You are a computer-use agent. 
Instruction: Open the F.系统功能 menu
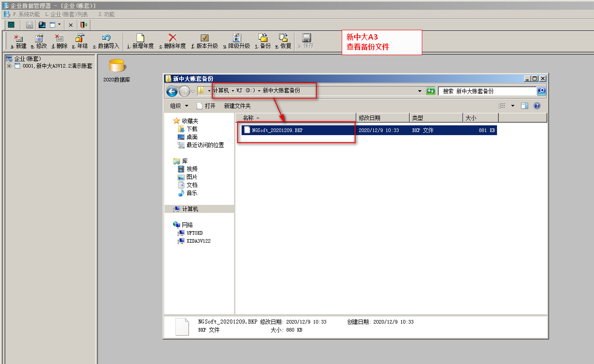[26, 14]
